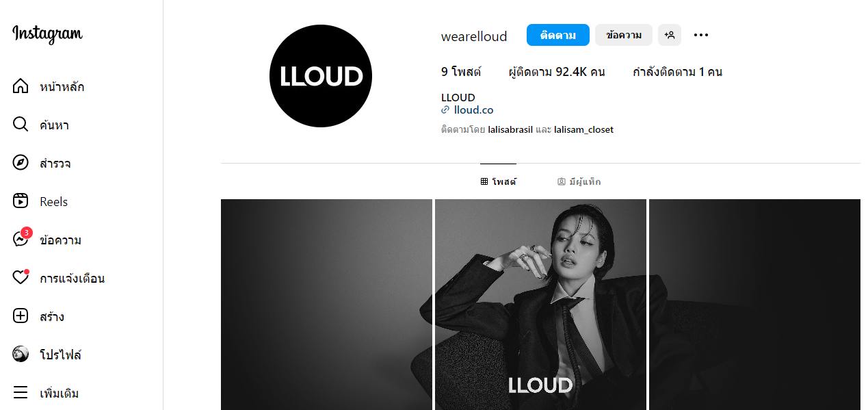Switch to the tagged posts tab
868x410 pixels.
[579, 181]
